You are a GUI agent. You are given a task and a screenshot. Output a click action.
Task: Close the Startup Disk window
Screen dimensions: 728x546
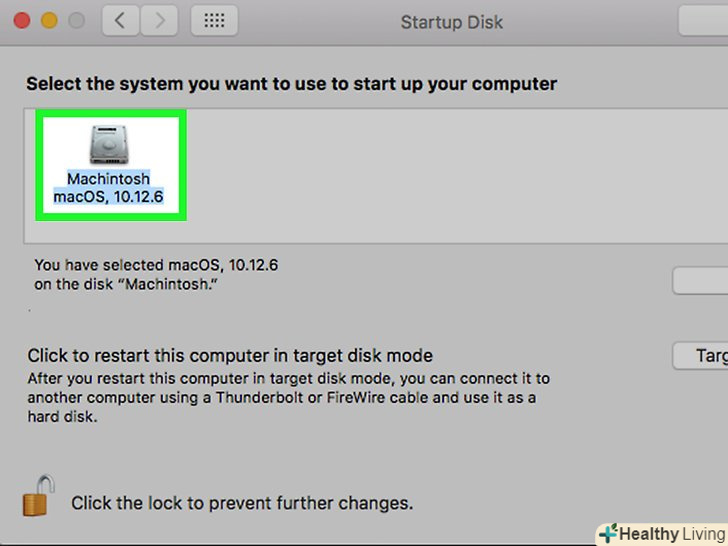pos(20,21)
